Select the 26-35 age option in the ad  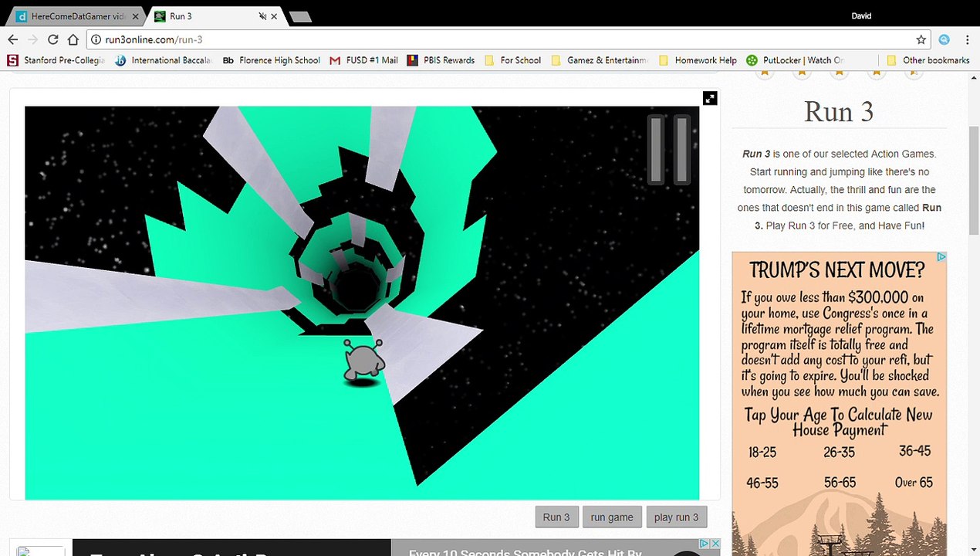point(839,452)
